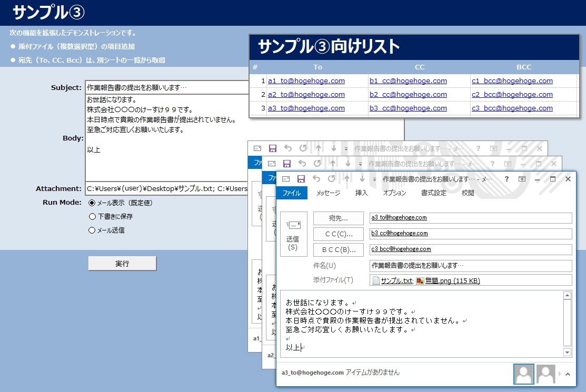Click a1_to@hogehoge.com link in list
This screenshot has height=392, width=586.
point(306,81)
